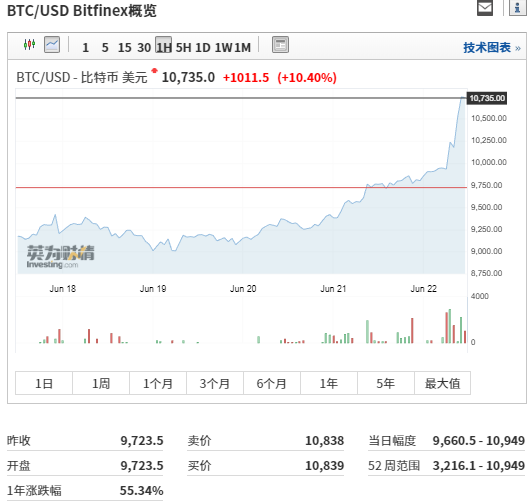Choose the 15-minute interval
The image size is (531, 501).
tap(124, 47)
